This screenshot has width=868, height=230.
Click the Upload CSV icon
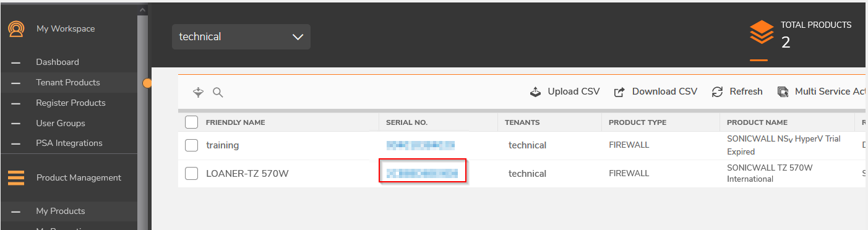point(536,92)
